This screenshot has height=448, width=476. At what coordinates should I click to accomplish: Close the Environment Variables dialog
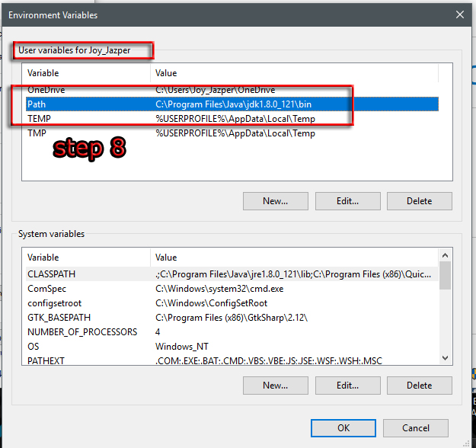click(x=459, y=14)
